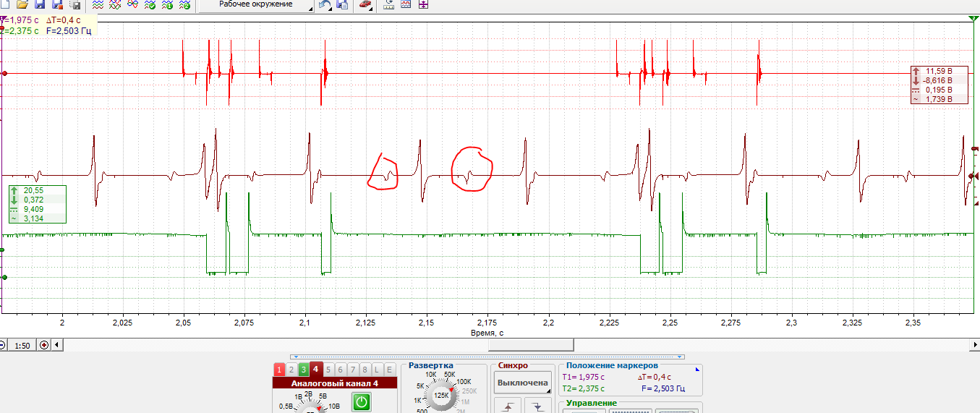This screenshot has width=980, height=413.
Task: Click the red measurement box showing 11,59 В
Action: point(939,85)
